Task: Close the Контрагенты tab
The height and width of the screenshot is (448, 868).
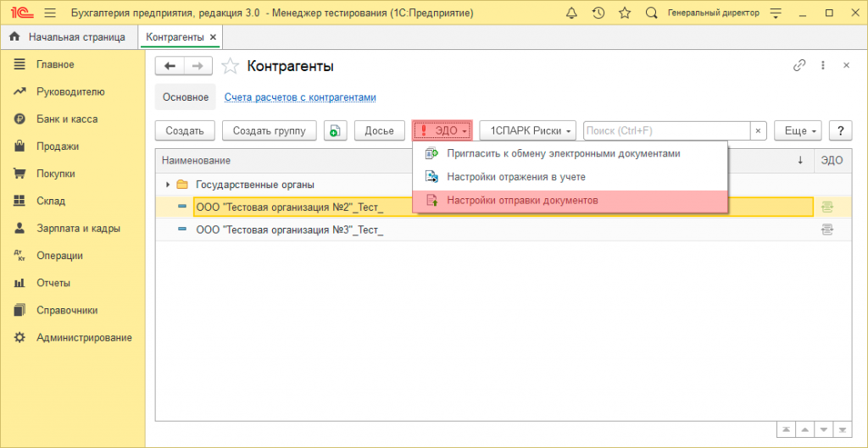Action: pos(213,37)
